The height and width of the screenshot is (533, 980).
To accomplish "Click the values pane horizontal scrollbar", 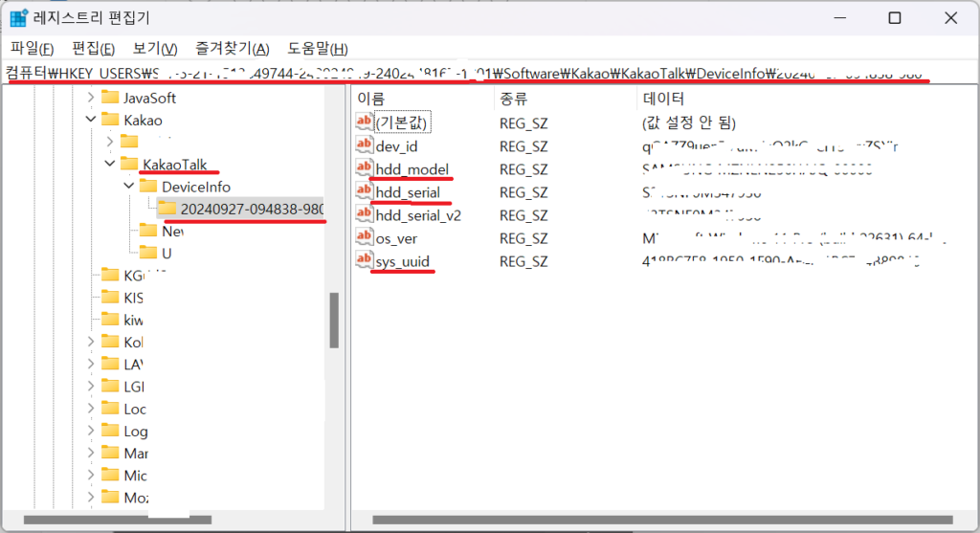I will [x=662, y=520].
